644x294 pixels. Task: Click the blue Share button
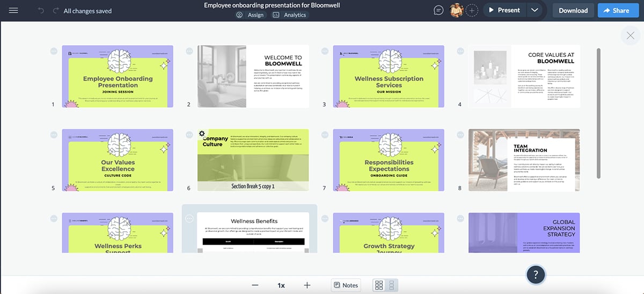click(616, 10)
